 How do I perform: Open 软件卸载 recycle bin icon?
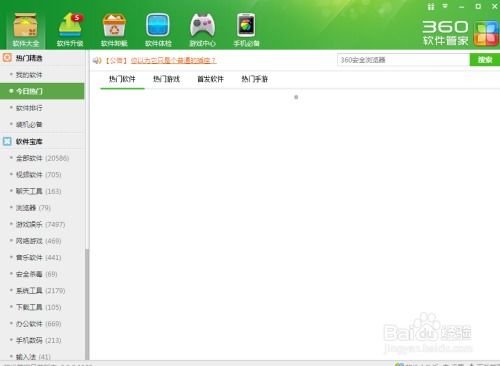click(114, 25)
